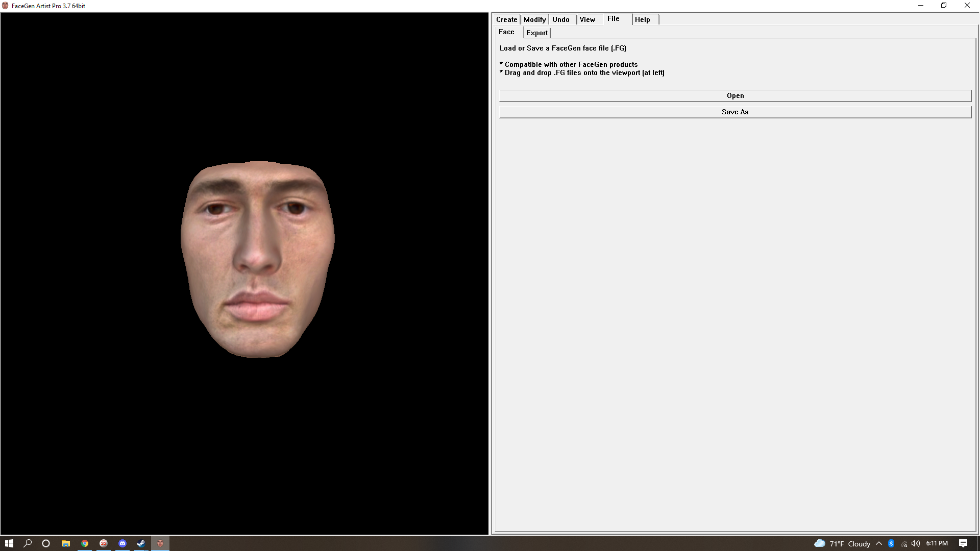
Task: Switch to the Modify tab
Action: tap(534, 19)
